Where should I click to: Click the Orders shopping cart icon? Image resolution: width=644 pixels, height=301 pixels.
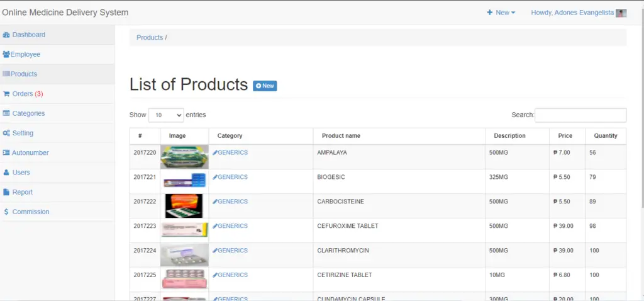pos(6,94)
